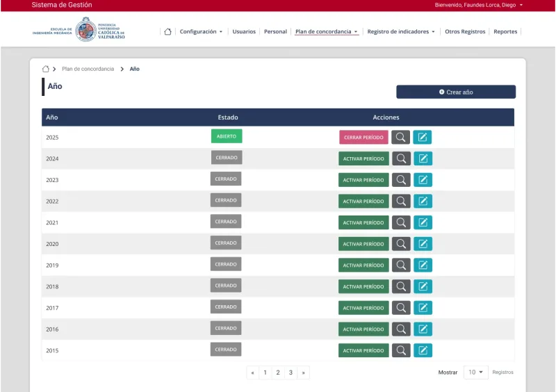This screenshot has height=392, width=556.
Task: Click the breadcrumb home icon
Action: tap(46, 69)
